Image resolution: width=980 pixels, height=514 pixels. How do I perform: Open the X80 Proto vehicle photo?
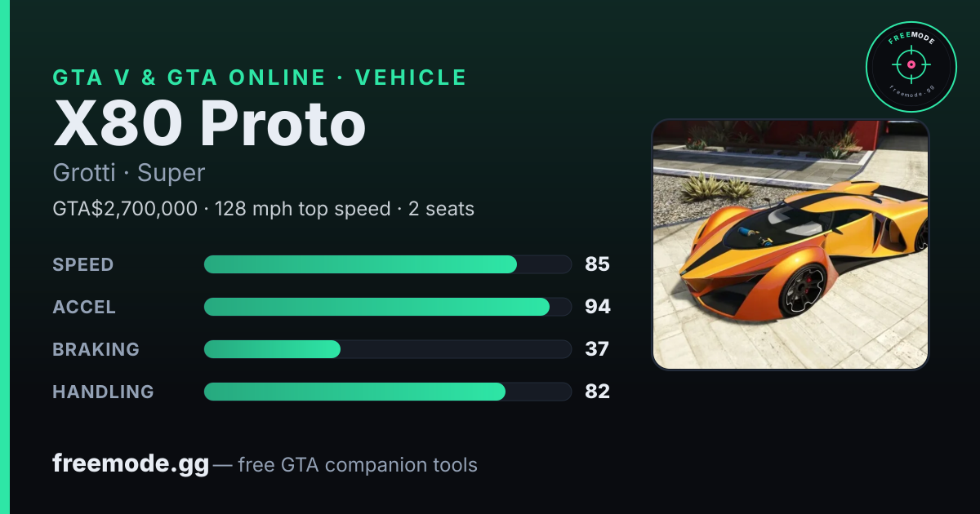791,245
